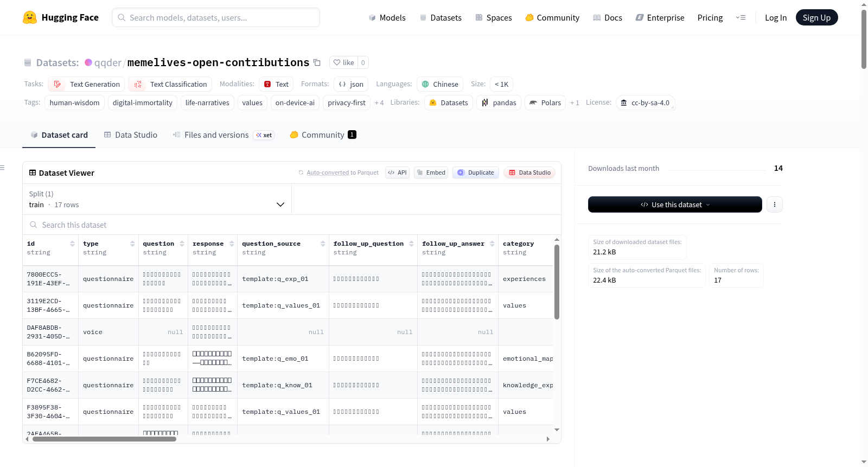The width and height of the screenshot is (868, 467).
Task: Show the +4 additional tags
Action: tap(379, 103)
